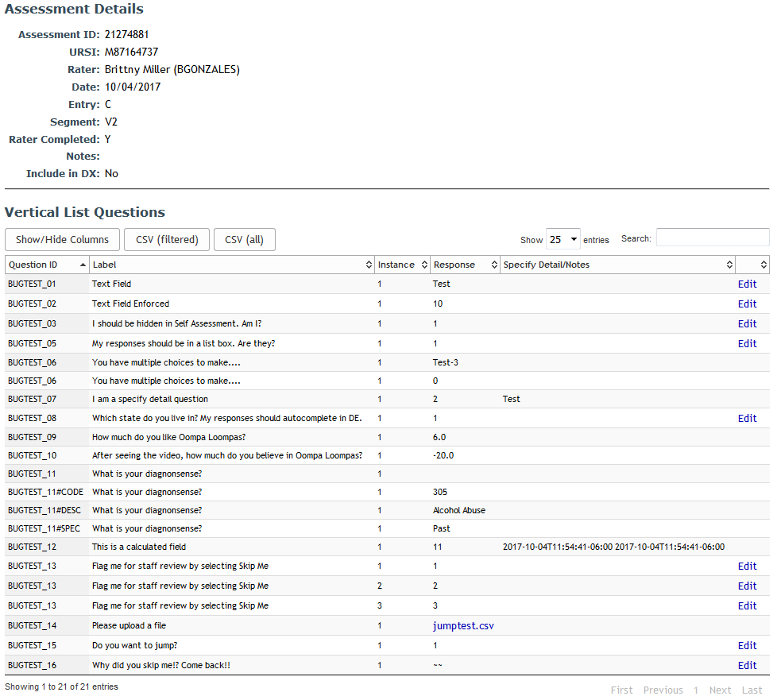Screen dimensions: 777x700
Task: Edit BUGTEST_13 instance 3 row
Action: (748, 605)
